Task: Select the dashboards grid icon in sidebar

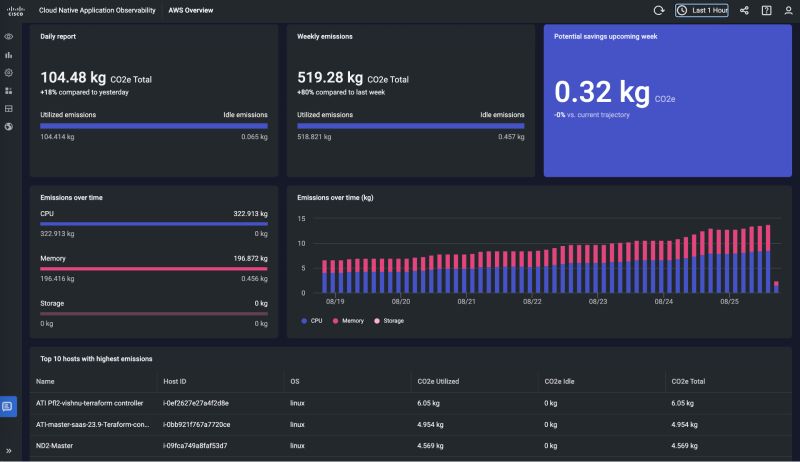Action: tap(9, 90)
